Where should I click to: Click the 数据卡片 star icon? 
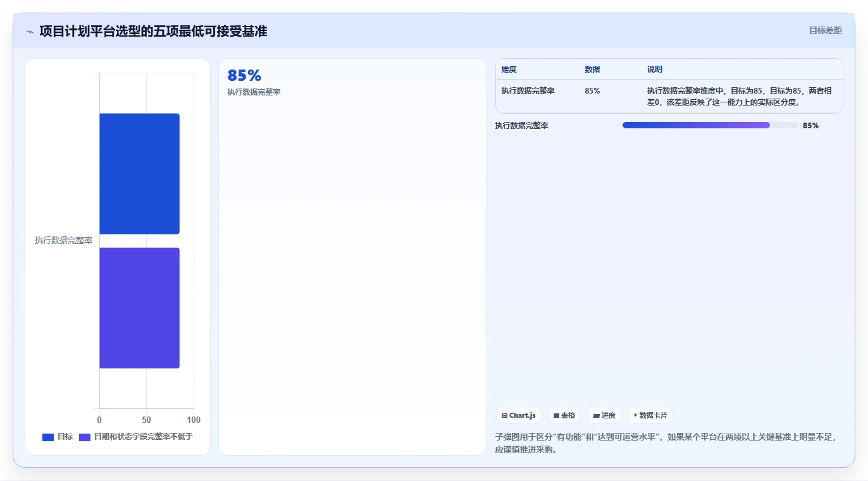[635, 415]
